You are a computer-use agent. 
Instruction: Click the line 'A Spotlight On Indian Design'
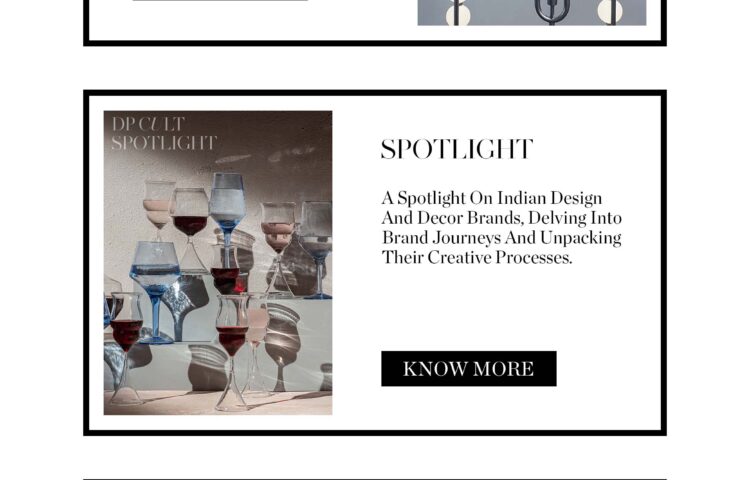coord(491,198)
